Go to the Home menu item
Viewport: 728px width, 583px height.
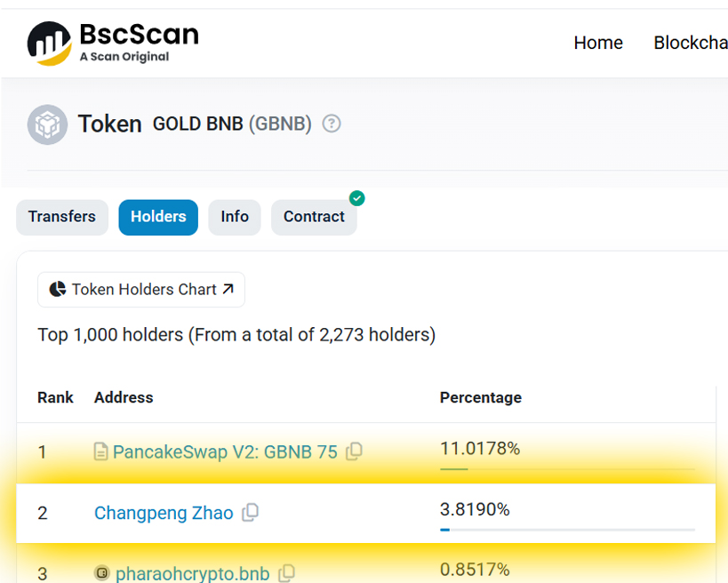598,43
